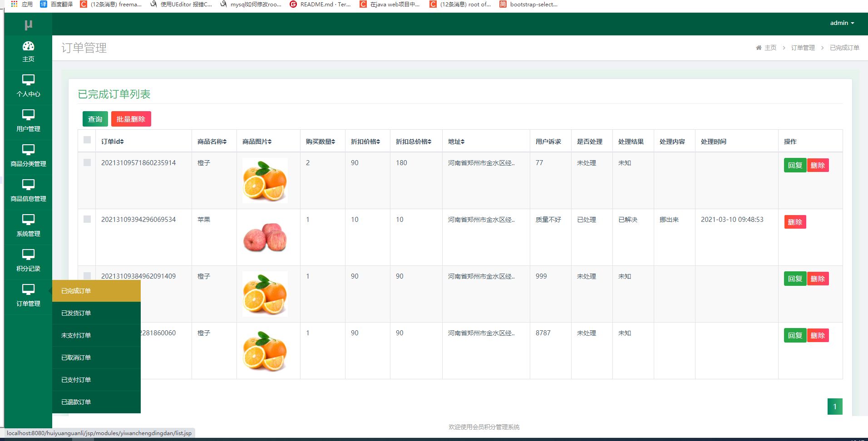Image resolution: width=868 pixels, height=441 pixels.
Task: Check the row for order 20213109571860235914
Action: tap(87, 162)
